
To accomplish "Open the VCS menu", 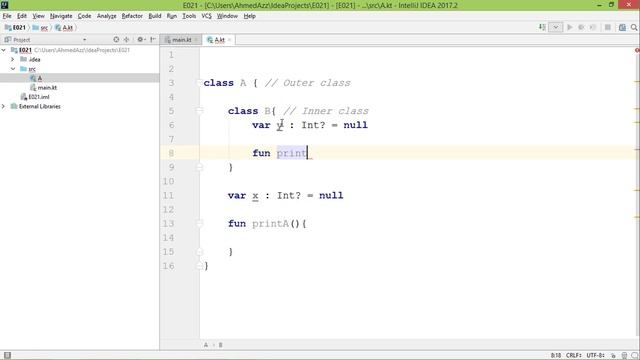I will tap(207, 16).
